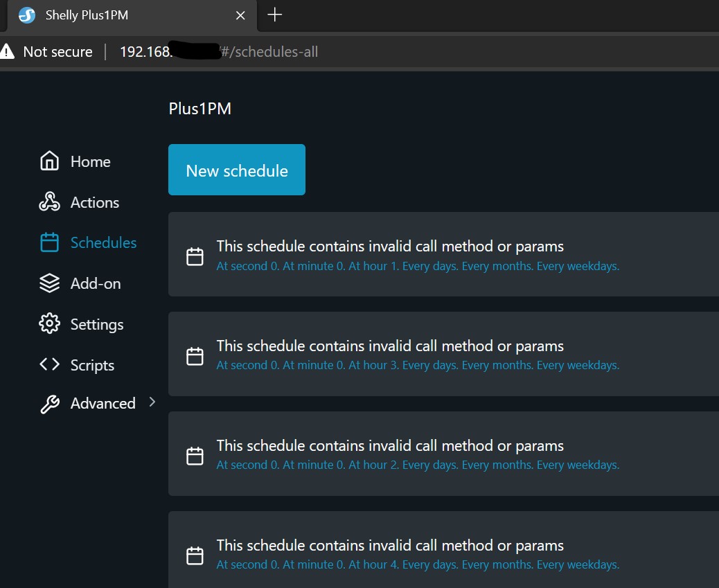Click the Home house icon in sidebar
The image size is (719, 588).
49,161
